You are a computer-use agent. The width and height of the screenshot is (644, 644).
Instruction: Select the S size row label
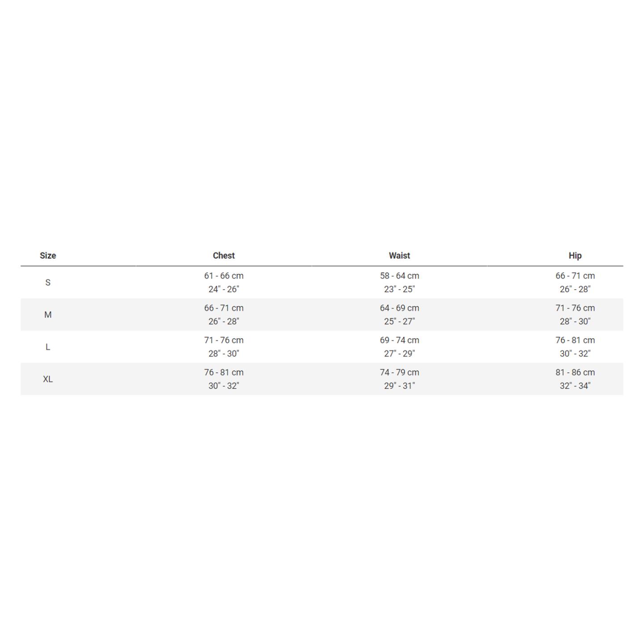click(x=48, y=282)
